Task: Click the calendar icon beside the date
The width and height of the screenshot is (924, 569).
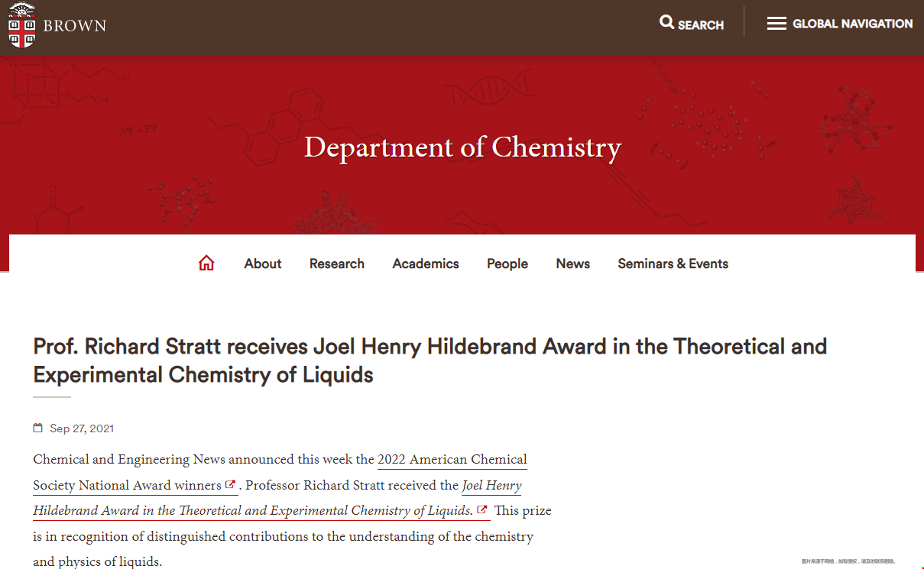Action: coord(38,428)
